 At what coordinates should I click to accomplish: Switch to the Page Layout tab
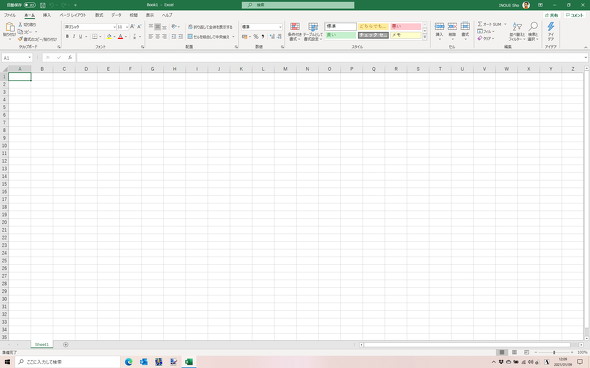point(73,15)
